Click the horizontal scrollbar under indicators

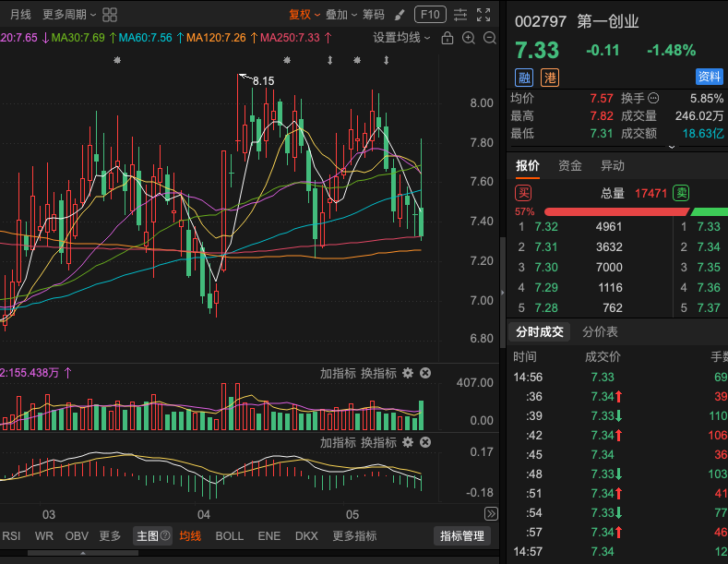tap(83, 553)
